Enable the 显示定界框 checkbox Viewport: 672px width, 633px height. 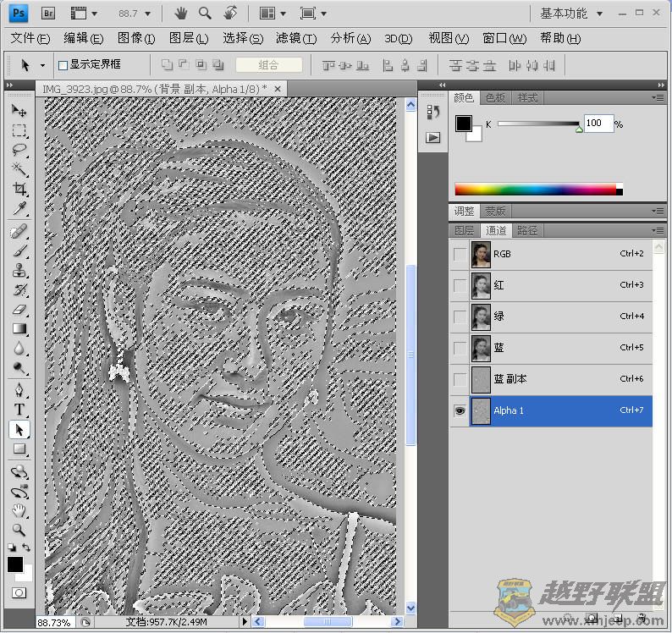(63, 65)
